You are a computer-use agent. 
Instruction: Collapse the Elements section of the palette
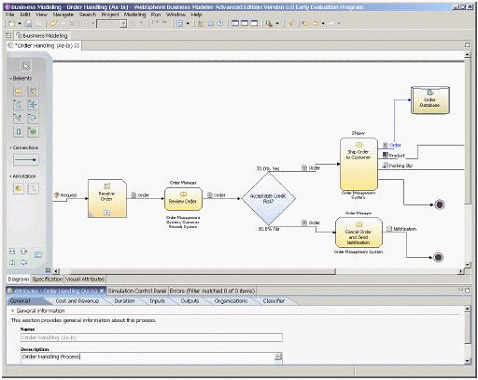[x=10, y=79]
